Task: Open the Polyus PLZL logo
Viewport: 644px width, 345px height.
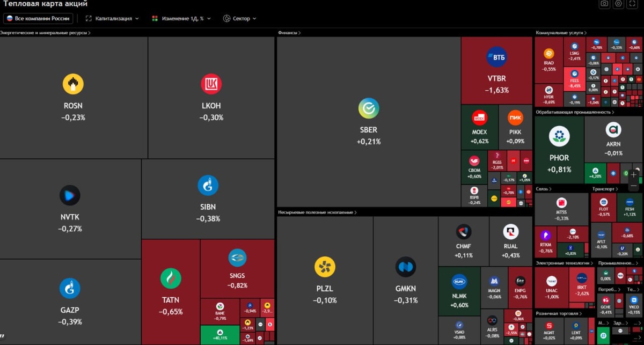Action: point(325,267)
